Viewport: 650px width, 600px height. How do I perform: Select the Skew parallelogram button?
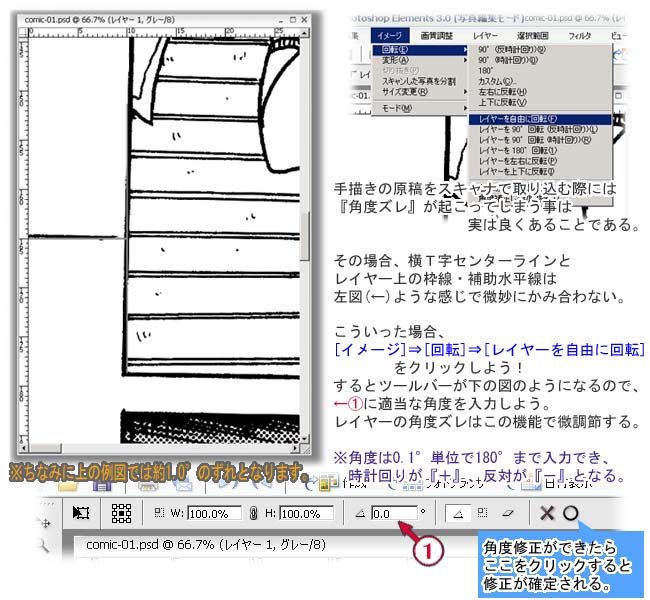[508, 513]
